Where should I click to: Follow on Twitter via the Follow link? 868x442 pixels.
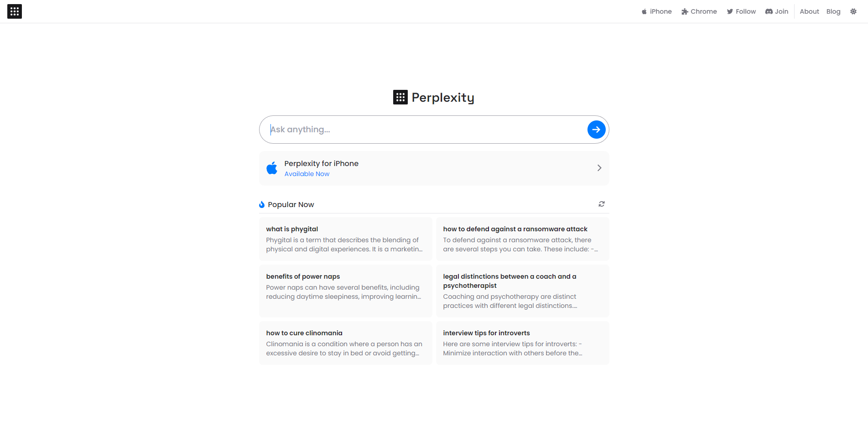(741, 11)
